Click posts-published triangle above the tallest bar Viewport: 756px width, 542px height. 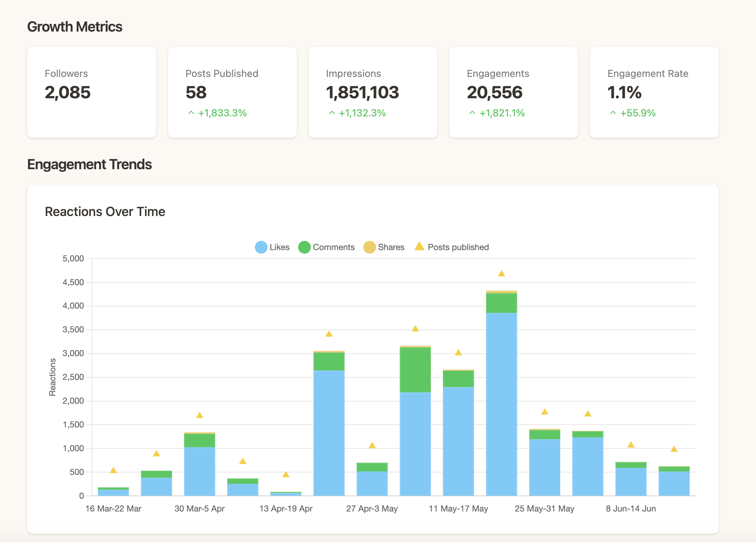[501, 273]
